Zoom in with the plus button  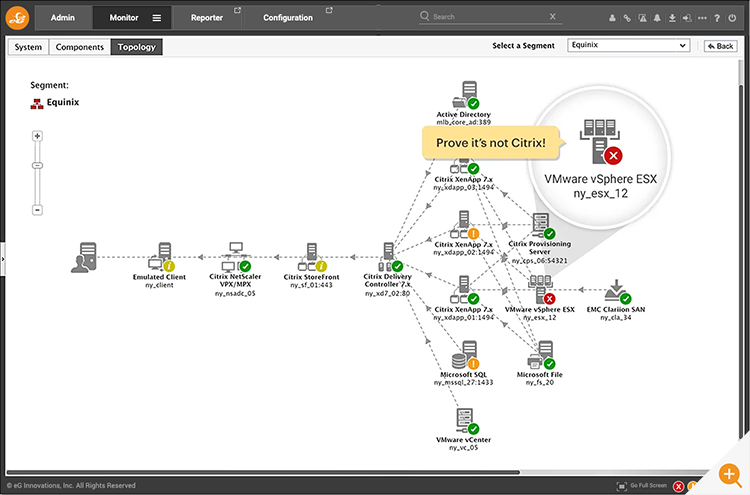(37, 136)
